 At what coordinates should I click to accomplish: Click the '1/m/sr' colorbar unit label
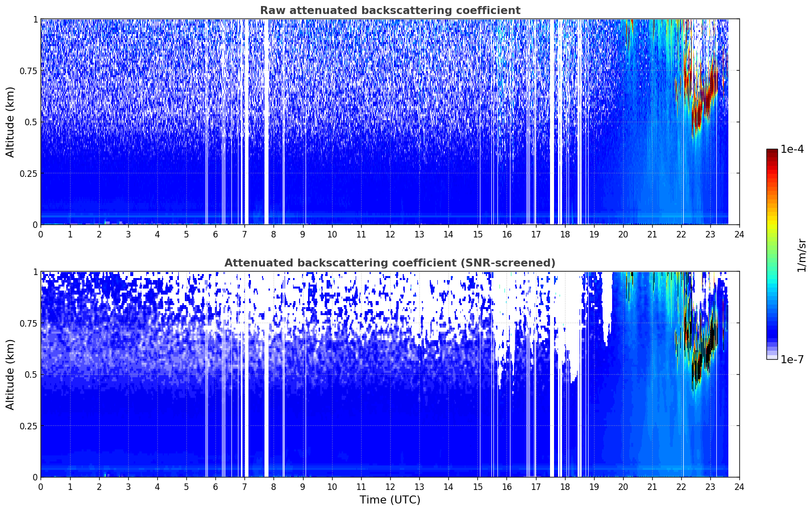pos(801,255)
